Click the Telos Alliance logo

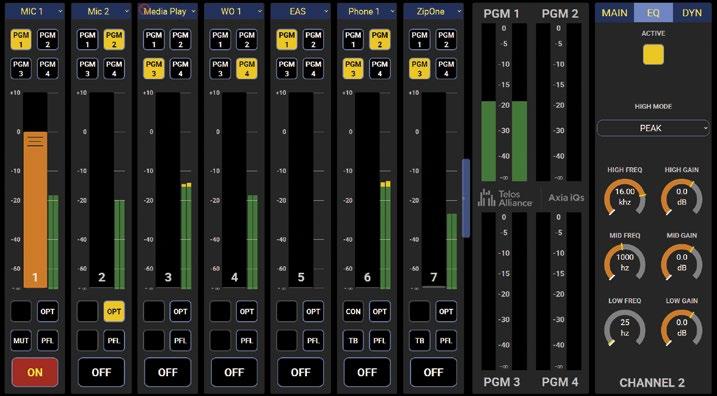point(505,198)
